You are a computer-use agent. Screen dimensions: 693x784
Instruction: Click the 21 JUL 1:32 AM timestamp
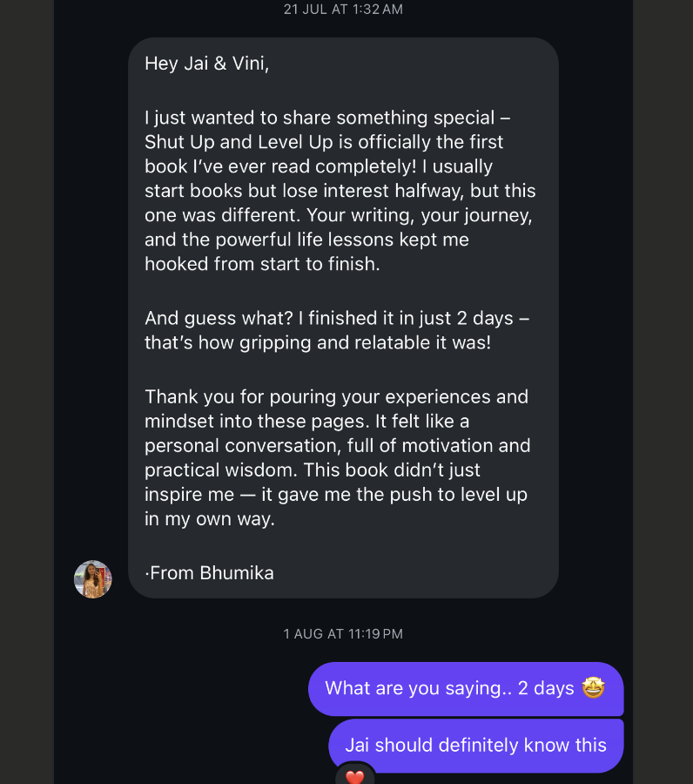343,10
